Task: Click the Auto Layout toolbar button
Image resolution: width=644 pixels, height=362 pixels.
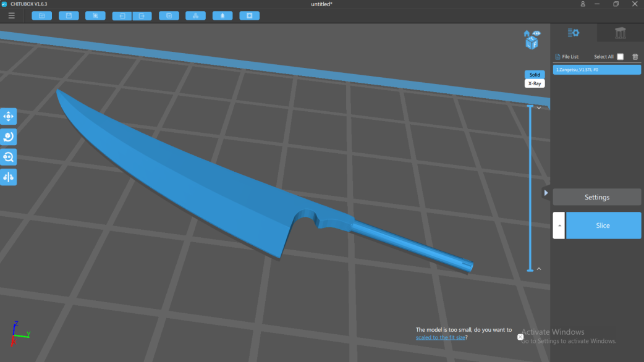Action: [195, 15]
